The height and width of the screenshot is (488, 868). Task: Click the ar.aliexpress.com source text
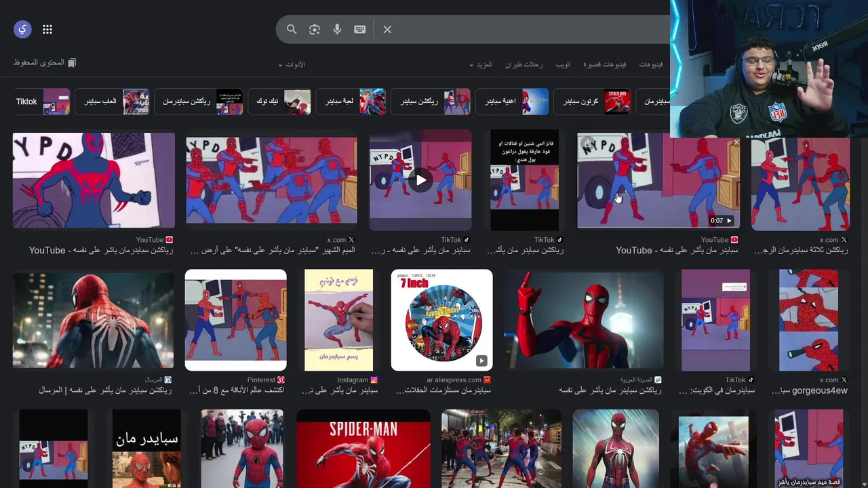point(454,380)
